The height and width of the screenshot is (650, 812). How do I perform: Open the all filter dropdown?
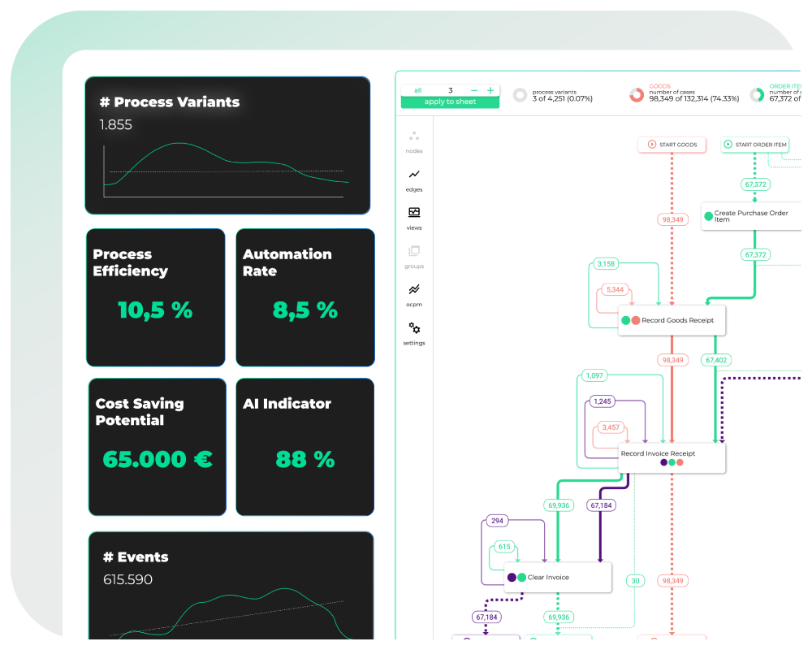pos(417,90)
